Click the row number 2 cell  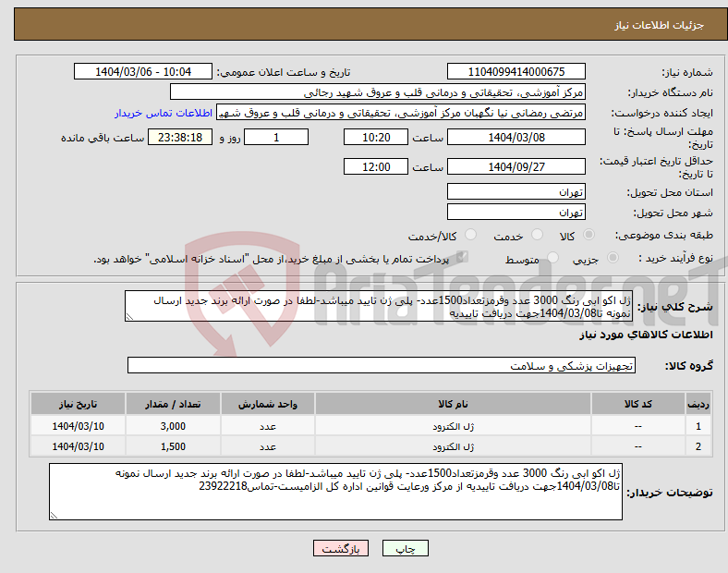pos(698,446)
